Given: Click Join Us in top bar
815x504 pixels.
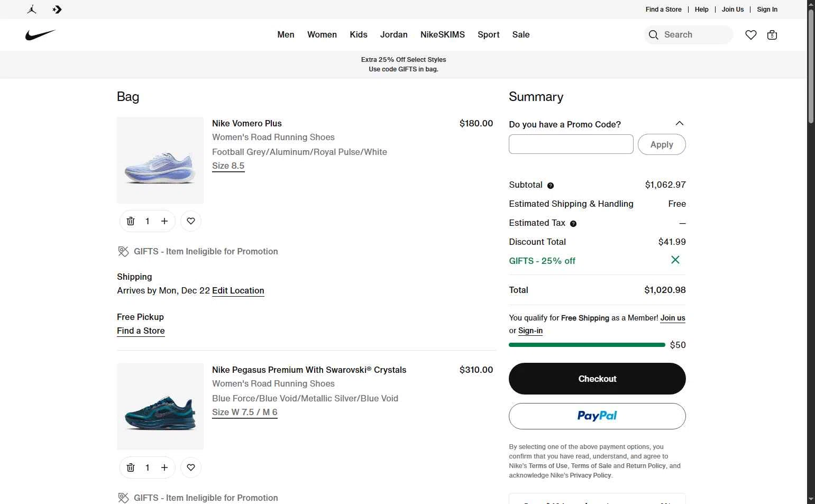Looking at the screenshot, I should pos(733,9).
